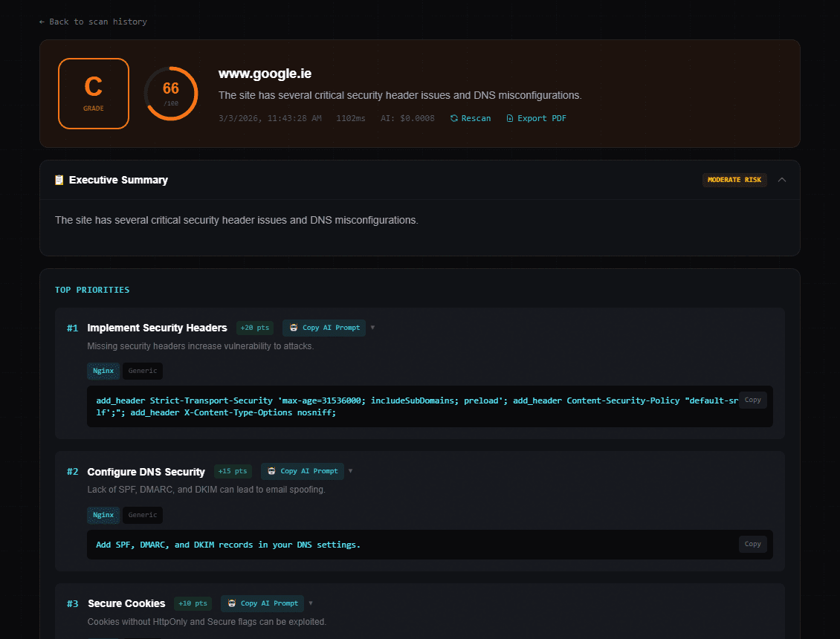This screenshot has width=840, height=639.
Task: Open the dropdown next to Implement Security Headers prompt
Action: [372, 328]
